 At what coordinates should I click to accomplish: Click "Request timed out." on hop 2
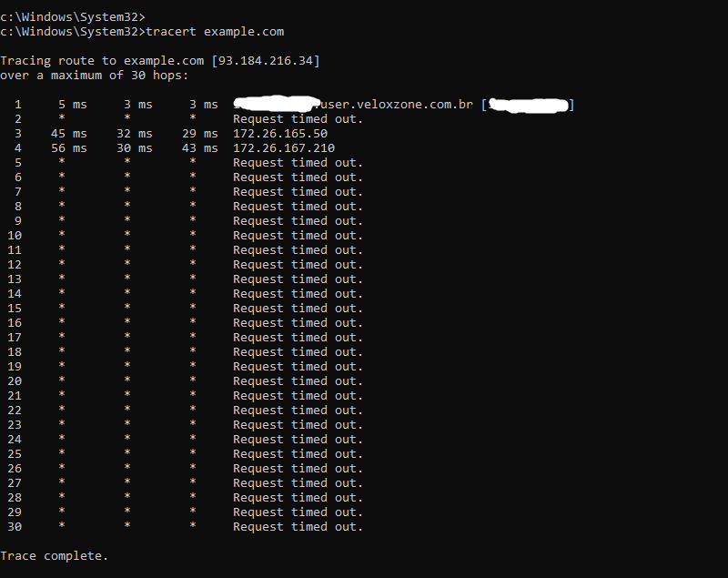tap(298, 119)
